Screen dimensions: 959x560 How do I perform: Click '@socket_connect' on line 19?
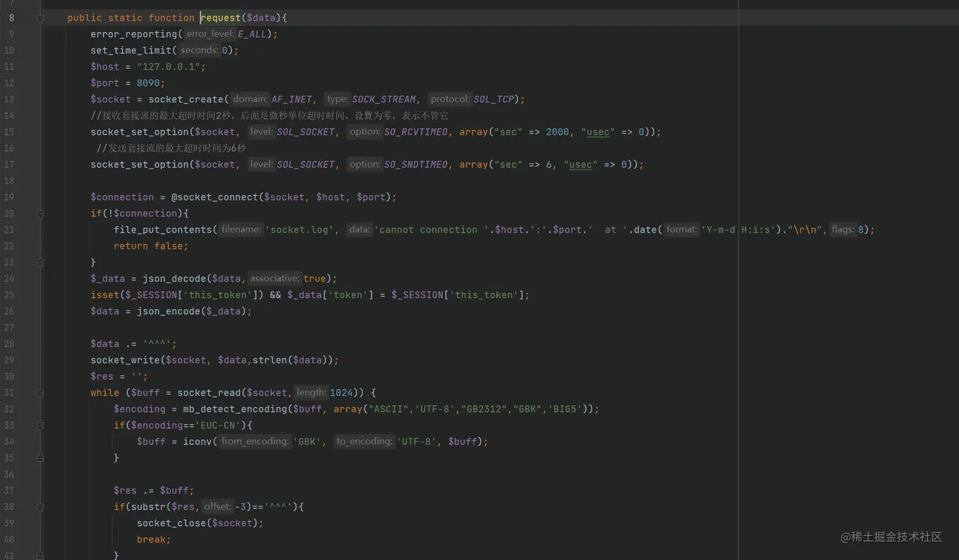point(214,197)
